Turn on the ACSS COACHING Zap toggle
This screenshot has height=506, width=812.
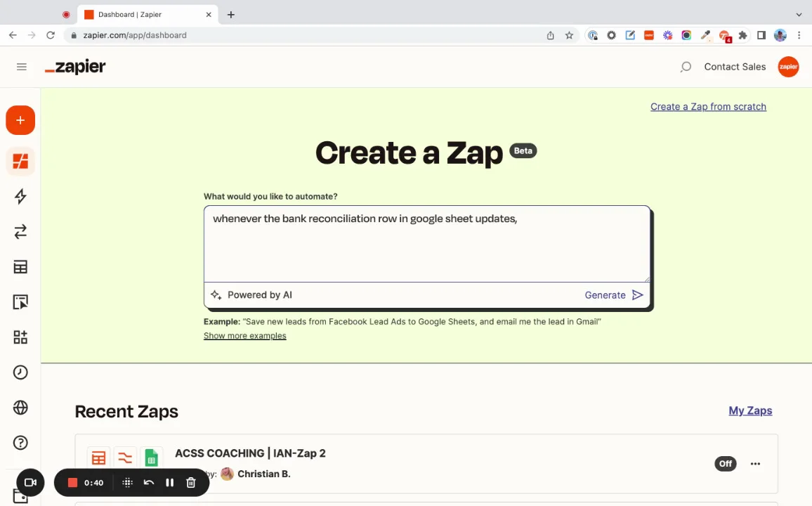[725, 463]
